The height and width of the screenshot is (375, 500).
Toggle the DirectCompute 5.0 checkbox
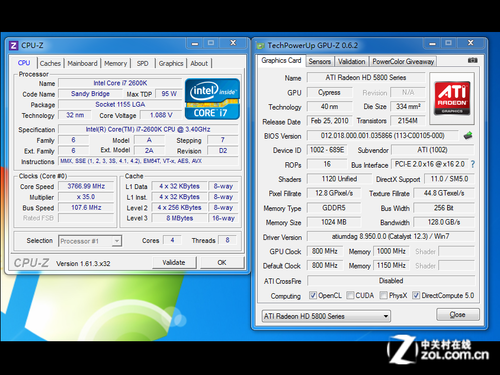[416, 295]
